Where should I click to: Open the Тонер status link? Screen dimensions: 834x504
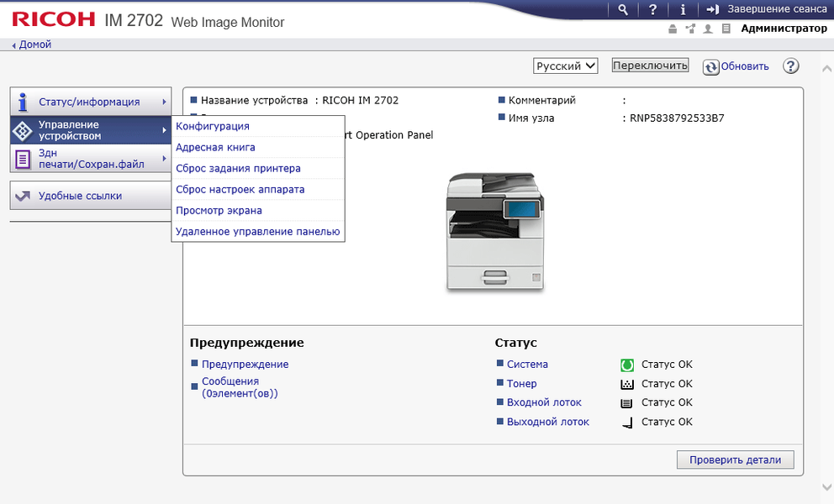coord(522,383)
